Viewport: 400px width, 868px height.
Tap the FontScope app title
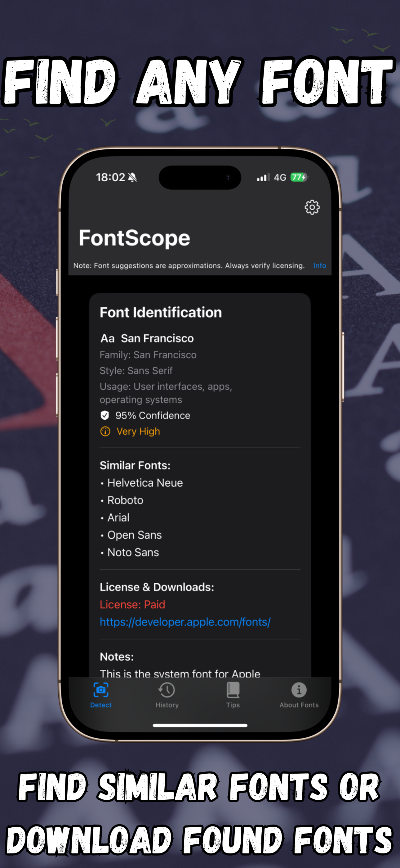coord(134,238)
